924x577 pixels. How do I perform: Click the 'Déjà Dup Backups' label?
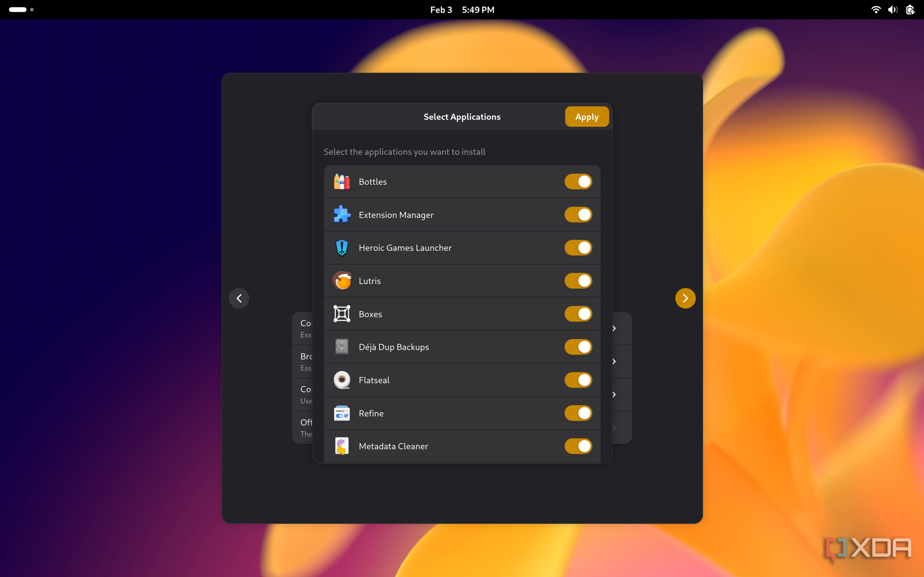(394, 347)
